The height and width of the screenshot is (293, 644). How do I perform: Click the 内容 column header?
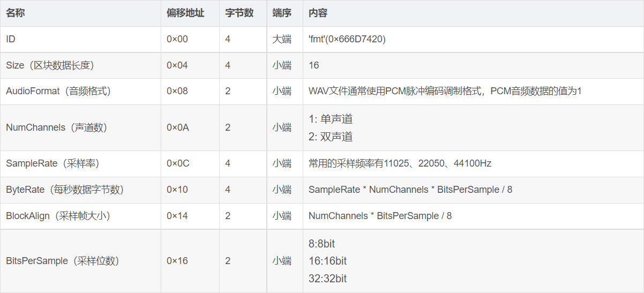[318, 13]
